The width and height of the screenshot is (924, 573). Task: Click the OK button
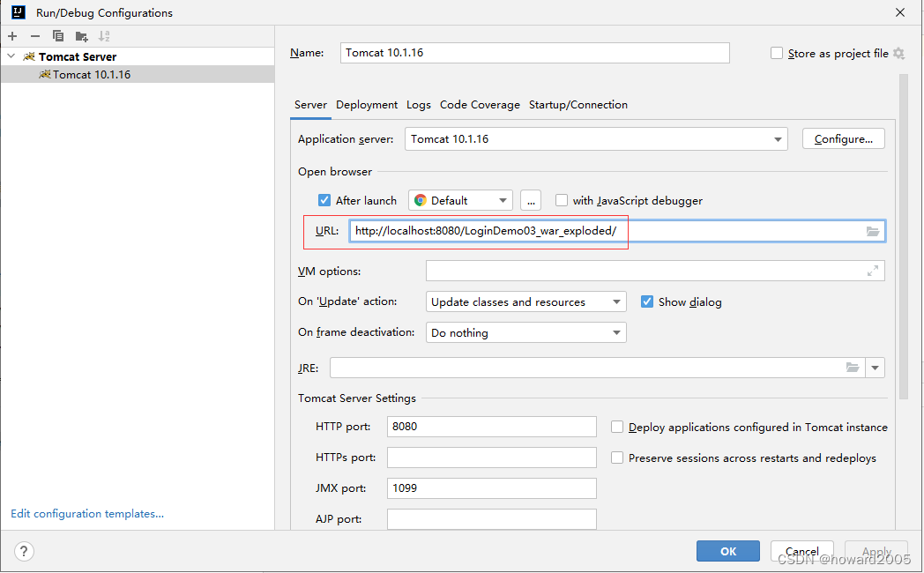coord(727,551)
